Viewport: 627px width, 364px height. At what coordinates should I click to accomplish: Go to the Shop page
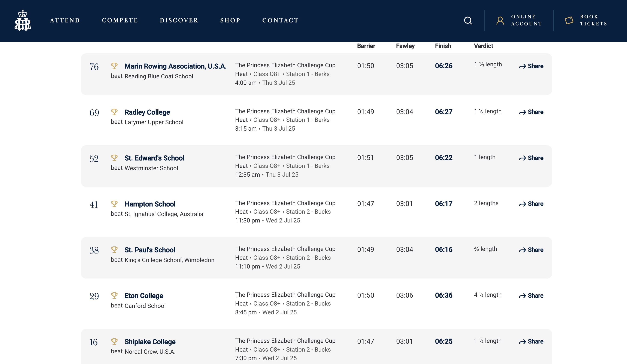(230, 20)
